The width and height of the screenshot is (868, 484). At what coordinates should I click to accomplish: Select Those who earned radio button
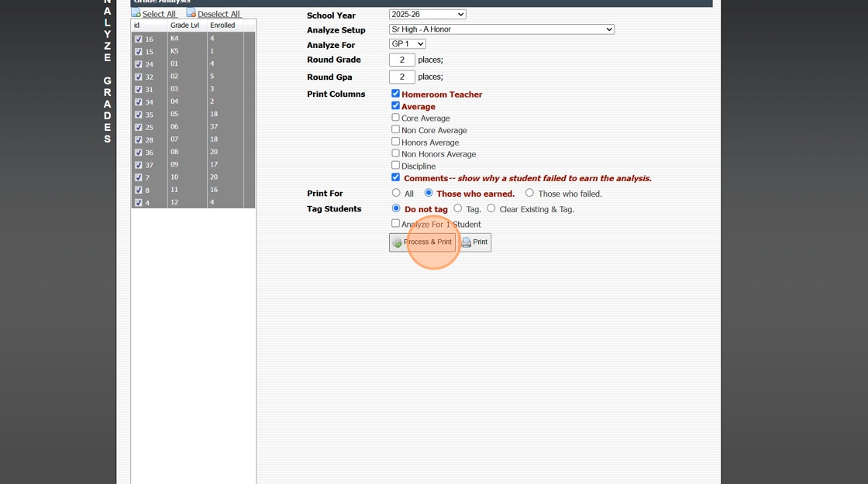point(429,193)
